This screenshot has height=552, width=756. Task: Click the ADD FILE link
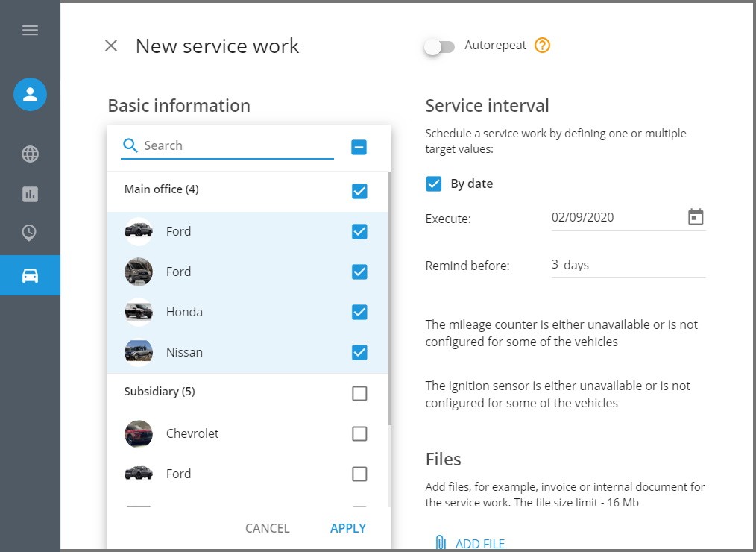click(x=479, y=544)
